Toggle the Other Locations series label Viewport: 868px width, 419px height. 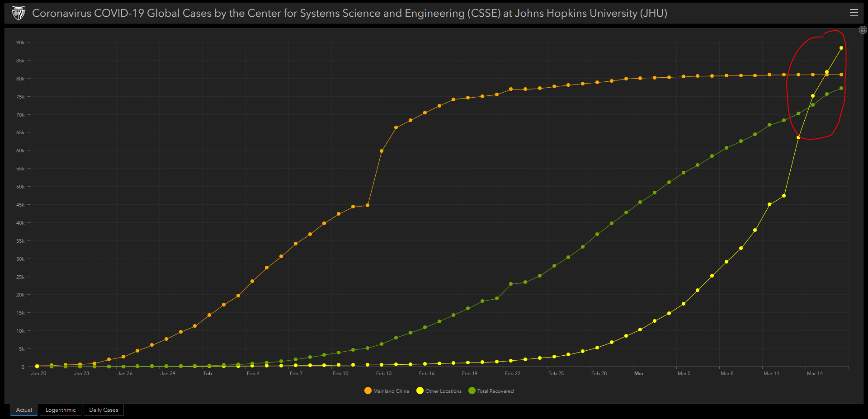pos(443,391)
